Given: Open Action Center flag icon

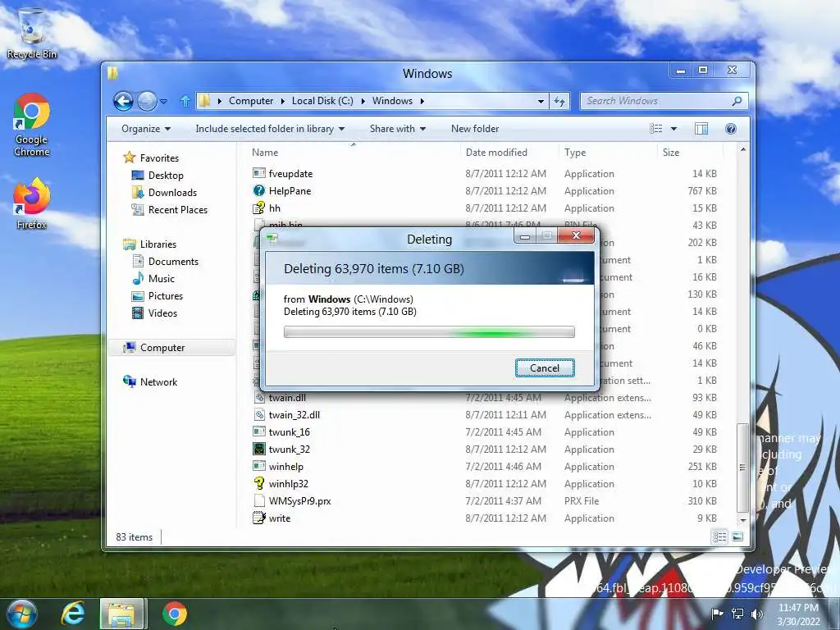Looking at the screenshot, I should (717, 614).
